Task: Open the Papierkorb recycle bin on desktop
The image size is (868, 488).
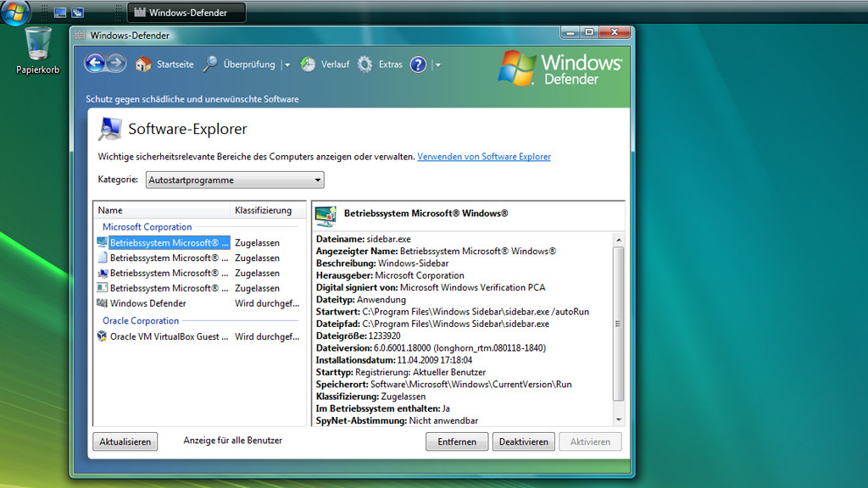Action: coord(37,44)
